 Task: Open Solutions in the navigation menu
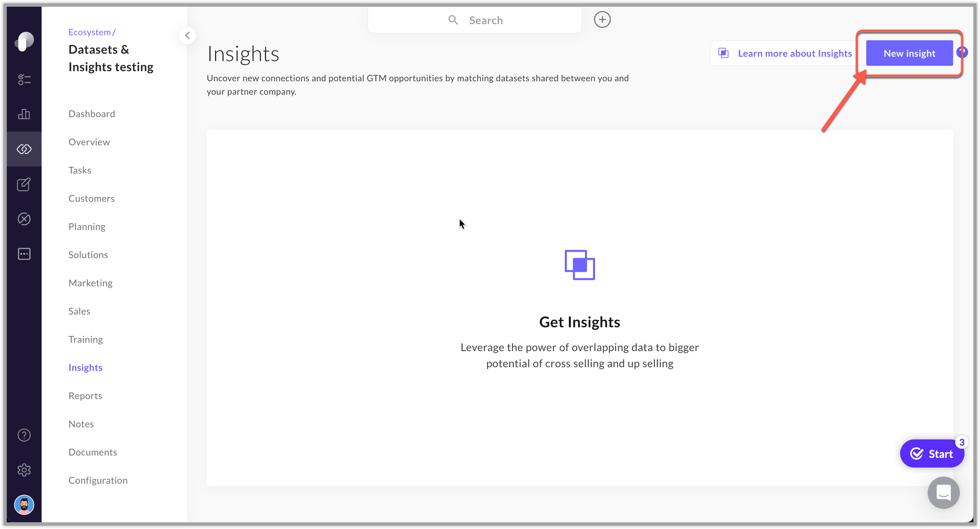(x=88, y=255)
